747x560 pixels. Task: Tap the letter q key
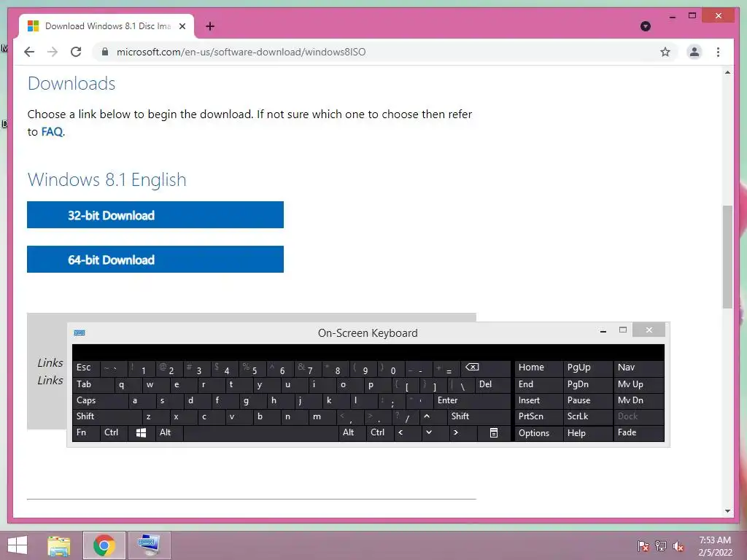click(128, 385)
